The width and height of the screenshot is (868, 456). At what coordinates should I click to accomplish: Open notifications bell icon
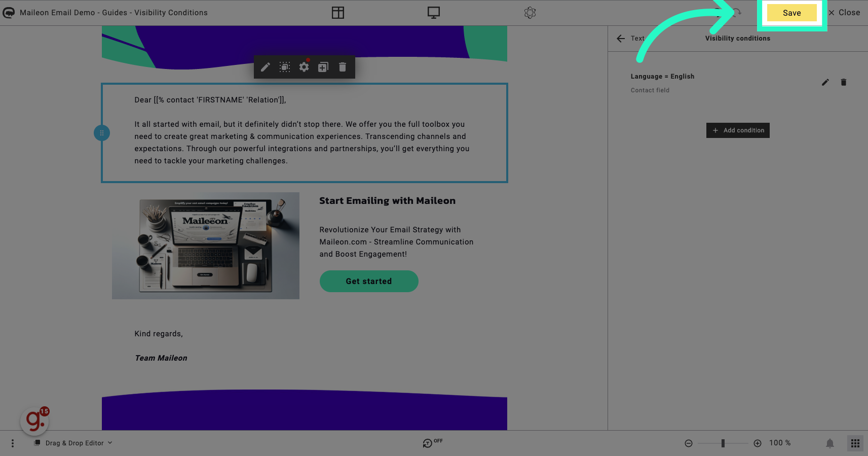coord(830,443)
